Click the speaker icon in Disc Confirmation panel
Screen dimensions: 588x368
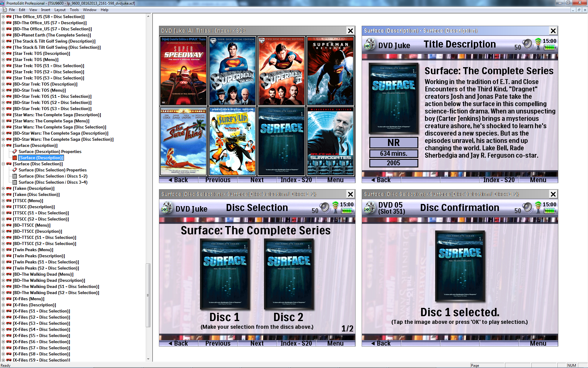(528, 208)
